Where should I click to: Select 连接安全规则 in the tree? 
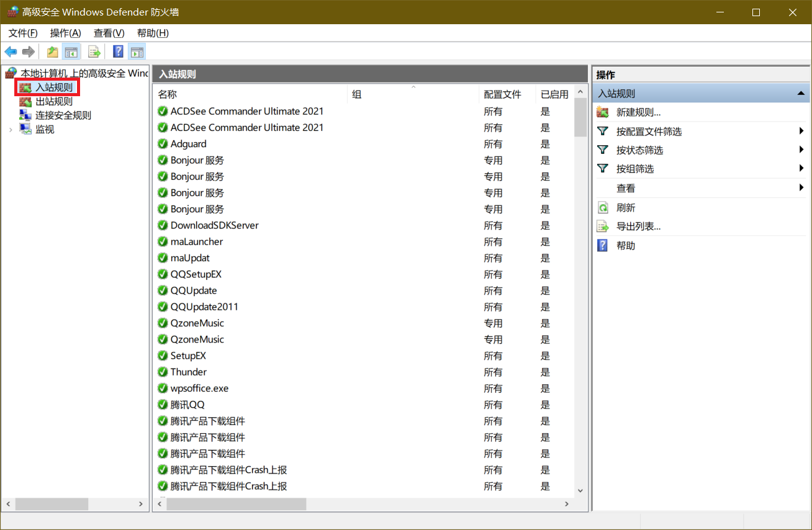(63, 115)
